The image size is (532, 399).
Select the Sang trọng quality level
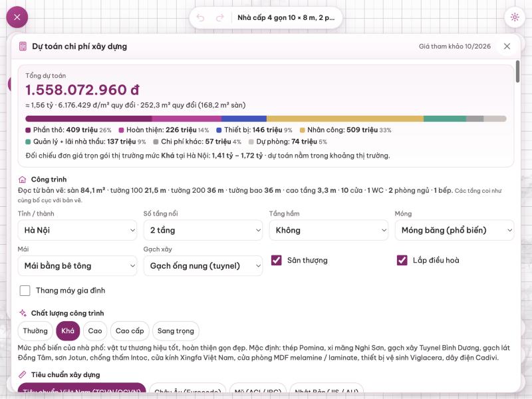pyautogui.click(x=176, y=331)
